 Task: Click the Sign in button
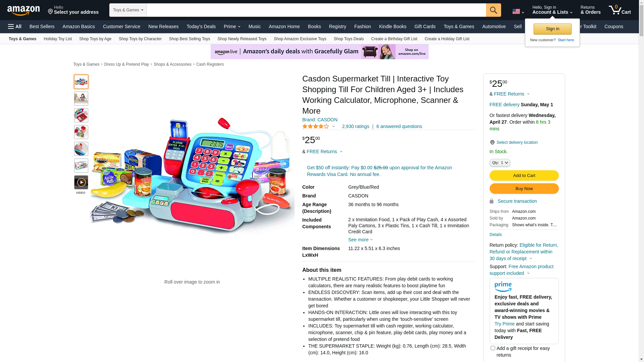click(552, 29)
